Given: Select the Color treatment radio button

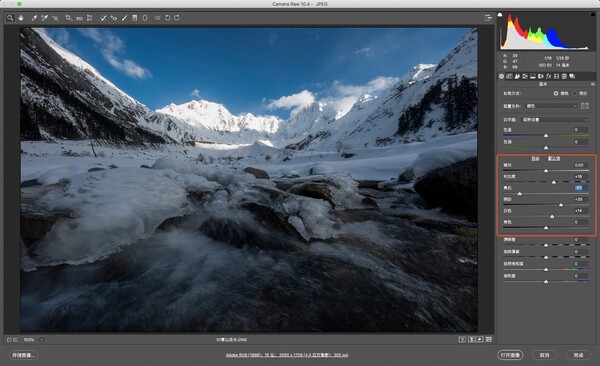Looking at the screenshot, I should (x=556, y=93).
